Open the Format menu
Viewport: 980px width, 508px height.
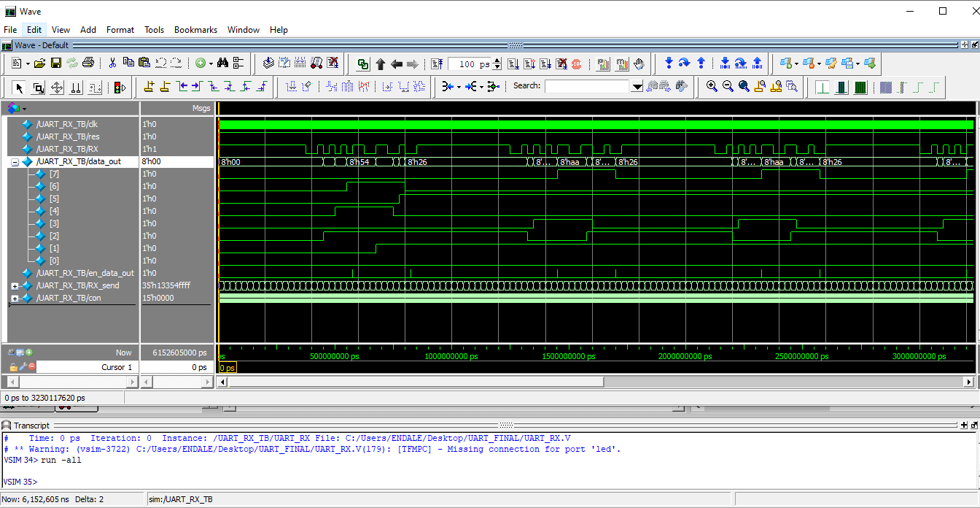[120, 30]
